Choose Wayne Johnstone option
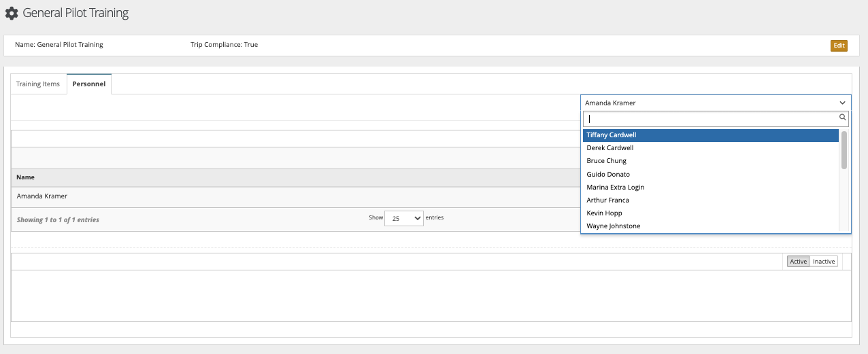868x354 pixels. (x=710, y=226)
